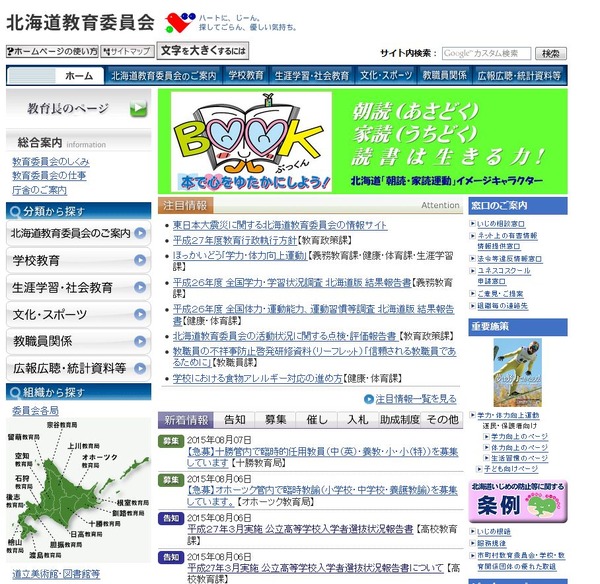The width and height of the screenshot is (600, 584).
Task: Open 生涯学習・社会教育 in top navigation bar
Action: click(x=312, y=75)
